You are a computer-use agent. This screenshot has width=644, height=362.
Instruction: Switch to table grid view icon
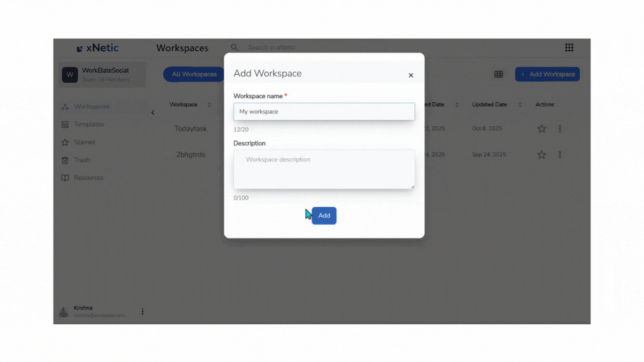click(x=499, y=74)
